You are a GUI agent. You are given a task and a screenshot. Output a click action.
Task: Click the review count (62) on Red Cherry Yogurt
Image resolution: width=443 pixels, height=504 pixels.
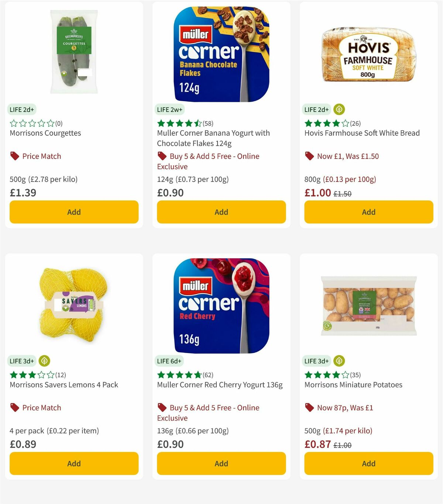coord(207,374)
